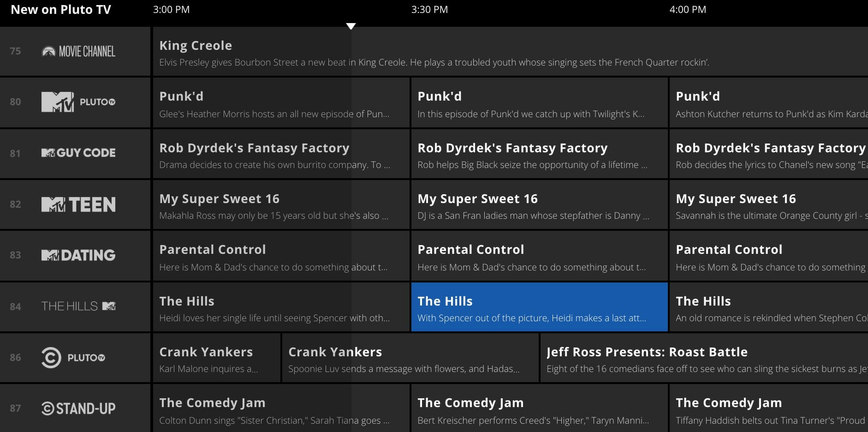Click the 3:00 PM time label

171,10
